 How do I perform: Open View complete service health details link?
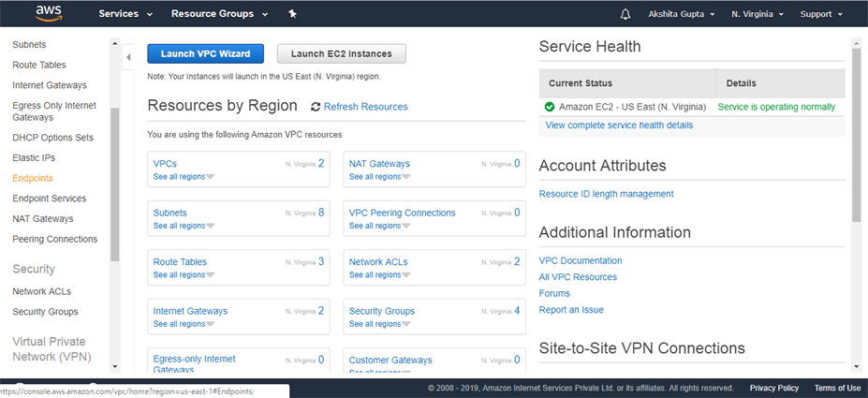[x=619, y=125]
